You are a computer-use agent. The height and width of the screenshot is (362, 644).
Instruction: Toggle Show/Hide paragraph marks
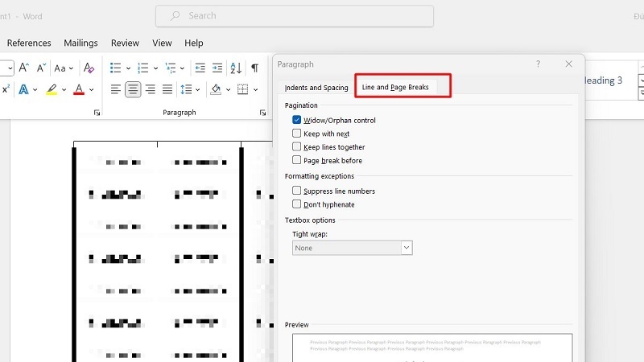[255, 68]
